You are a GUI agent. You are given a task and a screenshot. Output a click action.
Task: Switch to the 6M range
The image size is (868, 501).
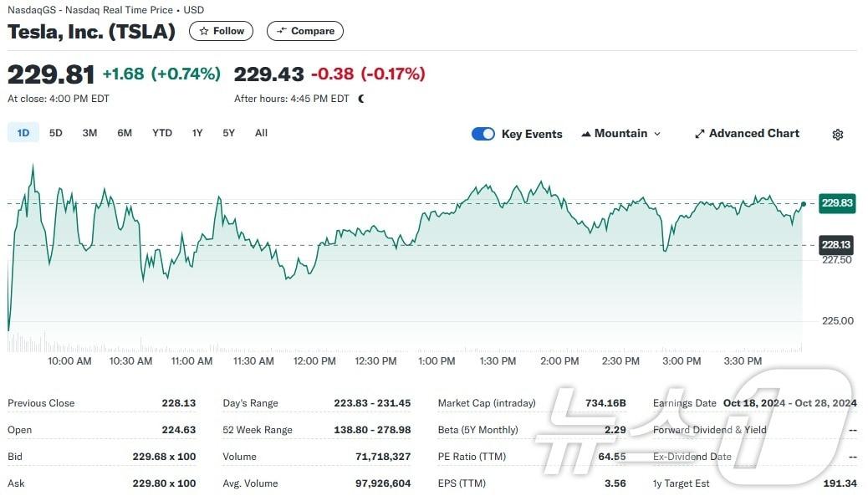click(x=125, y=133)
